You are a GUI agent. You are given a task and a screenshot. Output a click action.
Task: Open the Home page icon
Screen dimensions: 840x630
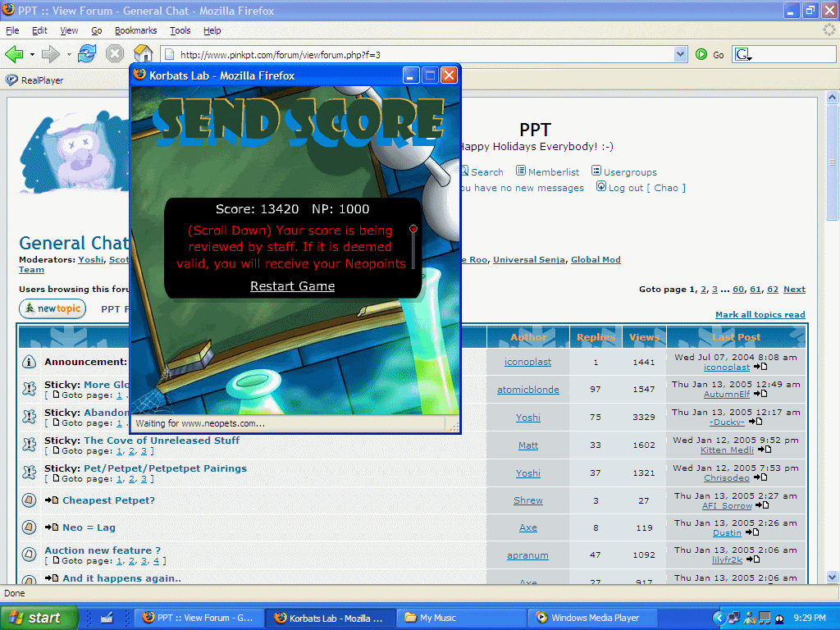click(x=144, y=53)
